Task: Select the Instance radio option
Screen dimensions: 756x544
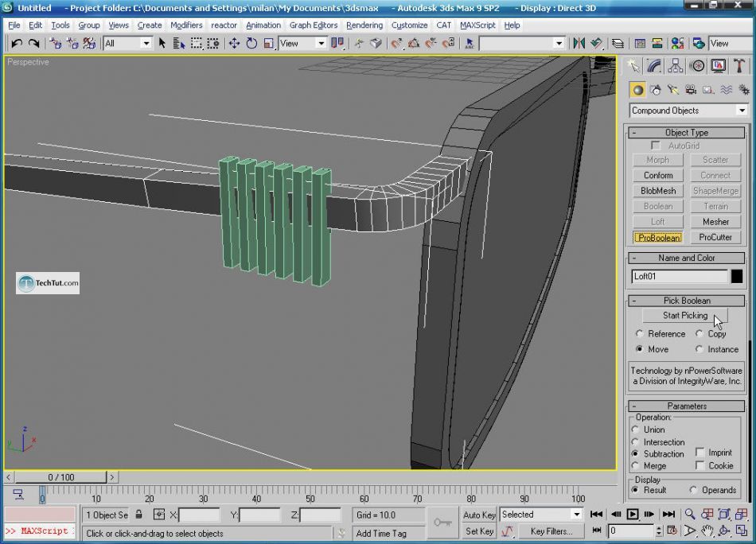Action: pos(699,349)
